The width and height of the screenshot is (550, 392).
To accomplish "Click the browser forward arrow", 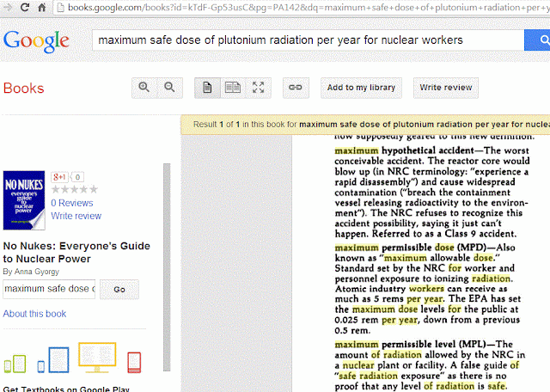I will (x=8, y=7).
